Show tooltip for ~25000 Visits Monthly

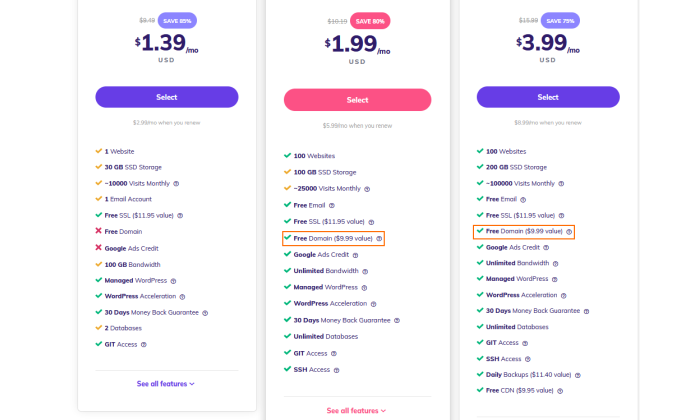(367, 189)
